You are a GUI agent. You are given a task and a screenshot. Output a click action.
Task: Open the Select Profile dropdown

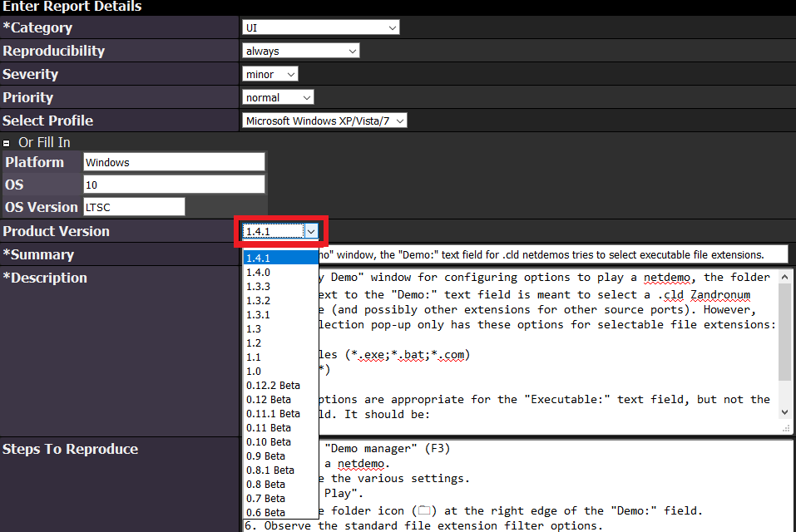coord(324,121)
